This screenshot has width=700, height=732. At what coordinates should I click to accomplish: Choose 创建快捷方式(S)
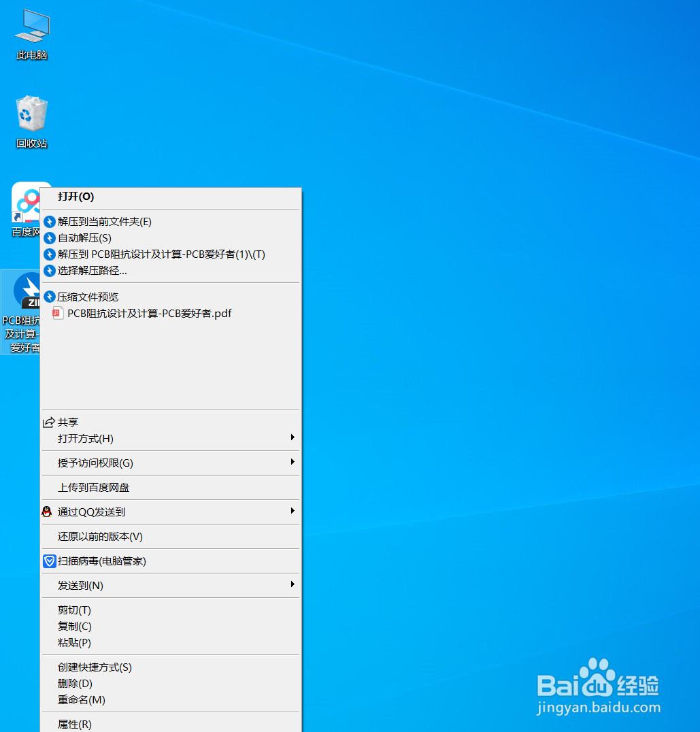coord(170,667)
